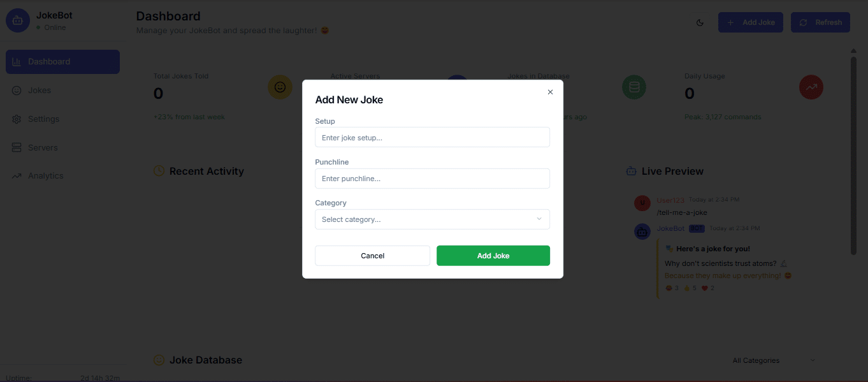Toggle dark mode moon icon

(700, 22)
